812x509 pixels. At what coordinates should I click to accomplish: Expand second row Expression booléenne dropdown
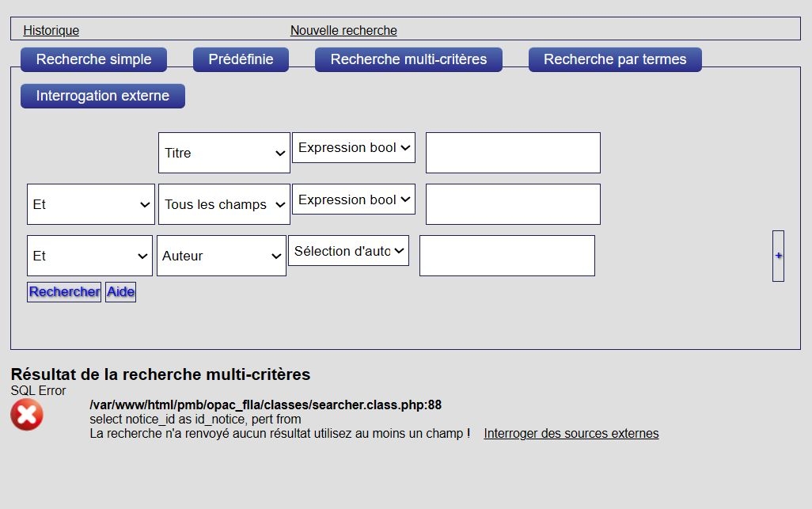[353, 199]
